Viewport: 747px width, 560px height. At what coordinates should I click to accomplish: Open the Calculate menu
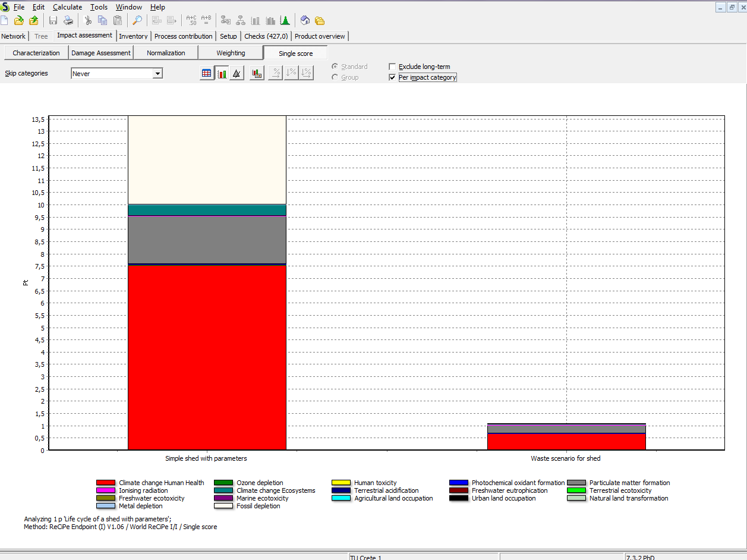67,7
